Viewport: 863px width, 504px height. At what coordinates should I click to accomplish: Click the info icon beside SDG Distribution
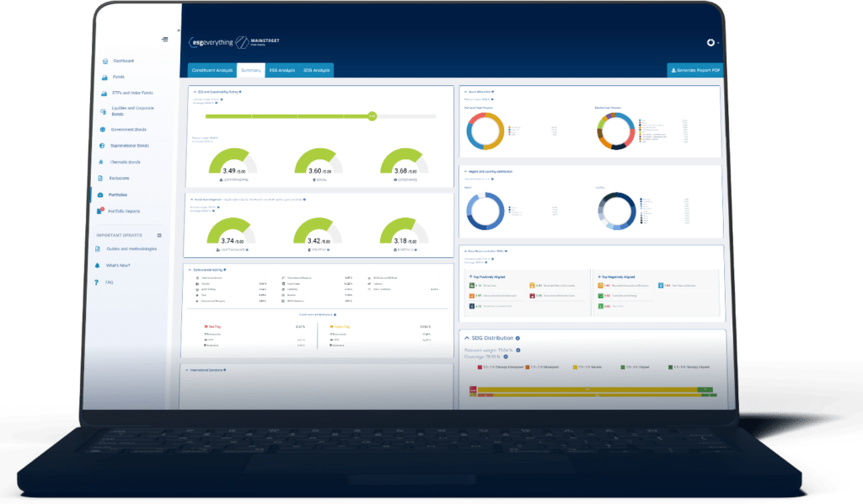[x=517, y=338]
